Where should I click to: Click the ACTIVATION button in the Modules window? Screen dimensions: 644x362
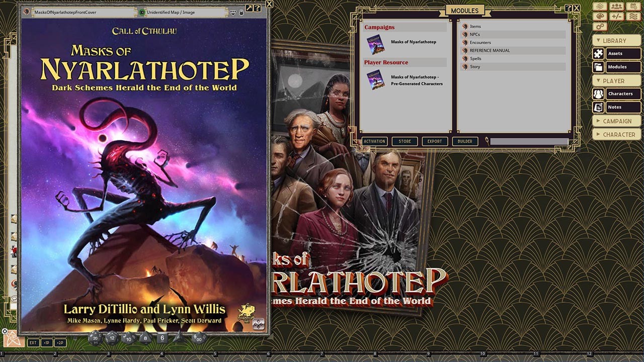(374, 141)
